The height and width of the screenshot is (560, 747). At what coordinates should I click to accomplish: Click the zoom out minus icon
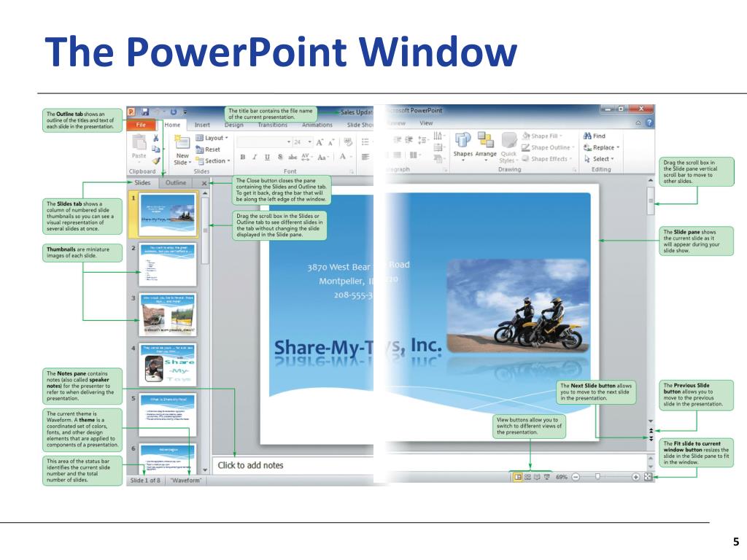pyautogui.click(x=576, y=477)
